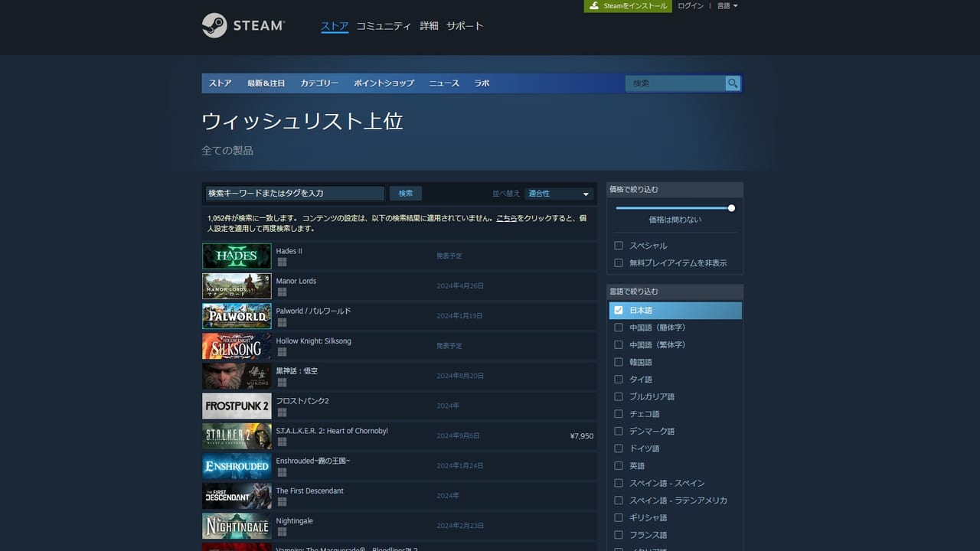Image resolution: width=980 pixels, height=551 pixels.
Task: Open S.T.A.L.K.E.R. 2 capsule image
Action: coord(237,435)
